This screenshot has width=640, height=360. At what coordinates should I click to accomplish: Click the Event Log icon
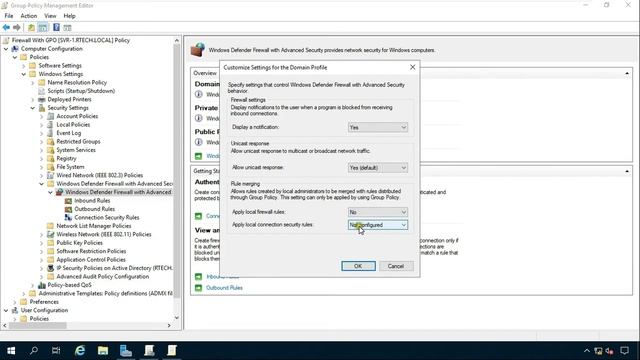pos(51,133)
